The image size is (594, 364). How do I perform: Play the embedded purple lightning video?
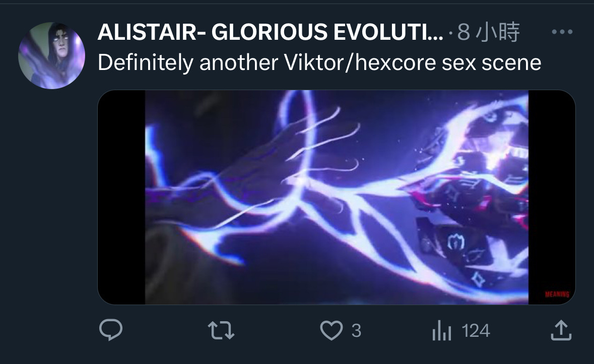click(x=337, y=197)
